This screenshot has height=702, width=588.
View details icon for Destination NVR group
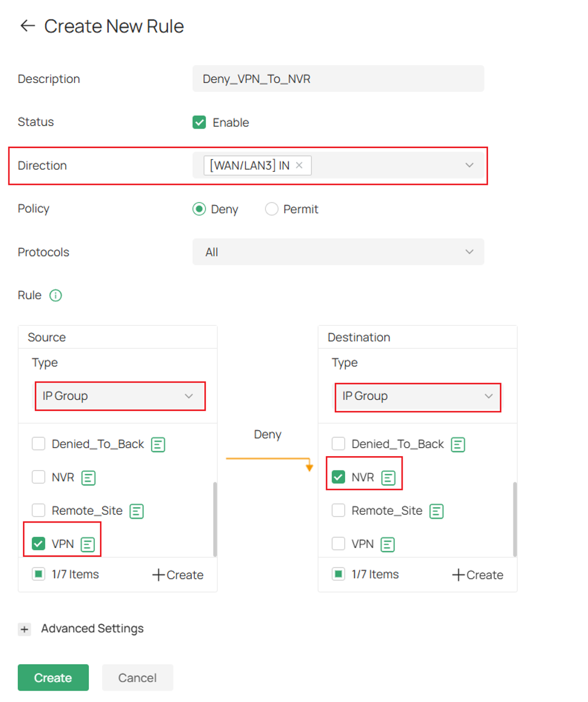point(388,477)
